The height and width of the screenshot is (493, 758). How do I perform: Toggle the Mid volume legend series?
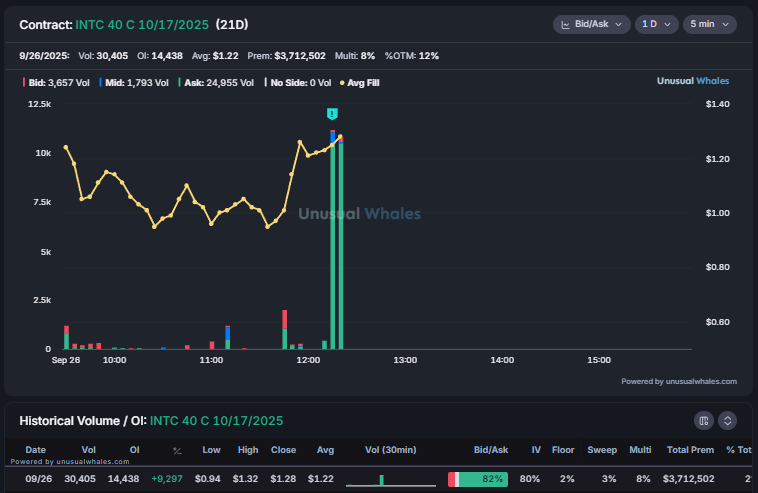click(136, 82)
